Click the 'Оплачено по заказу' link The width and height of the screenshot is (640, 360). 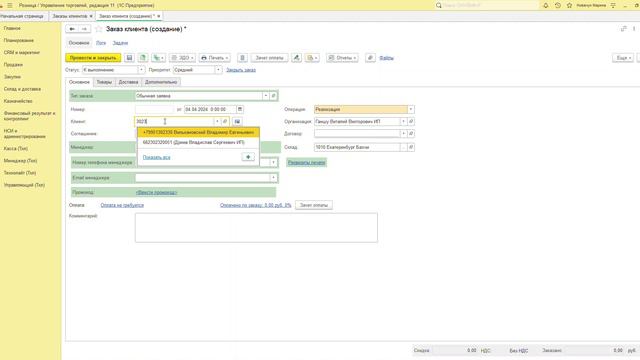pyautogui.click(x=256, y=205)
